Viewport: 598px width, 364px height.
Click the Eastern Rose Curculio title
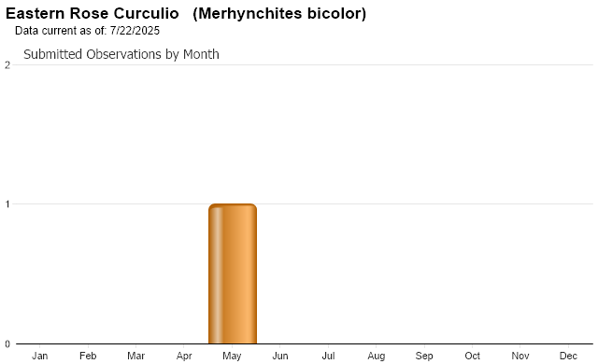[x=93, y=13]
